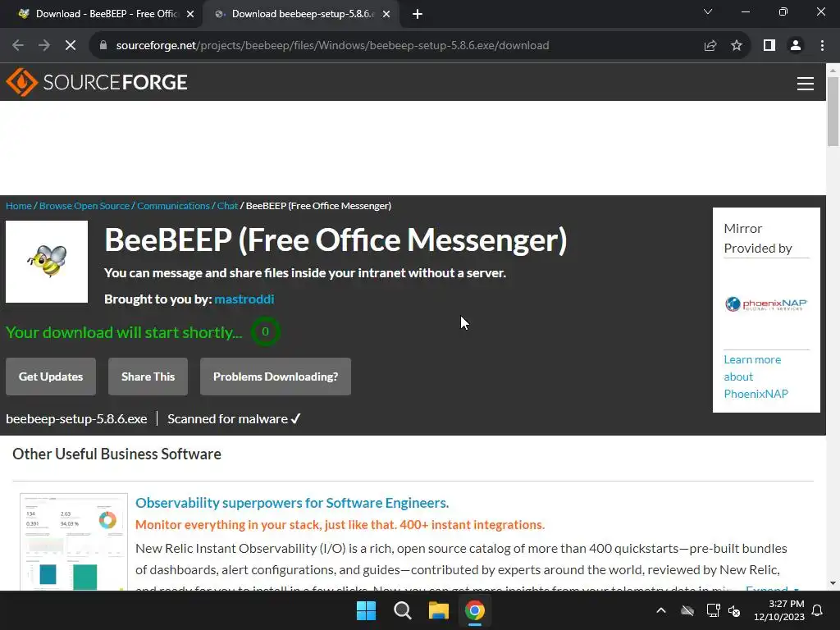Stop page loading with the X button
This screenshot has height=630, width=840.
pos(71,46)
